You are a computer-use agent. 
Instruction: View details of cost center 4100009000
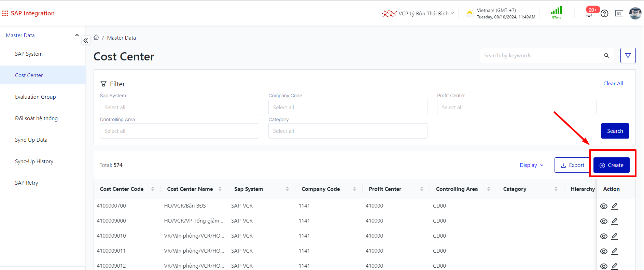[x=604, y=221]
